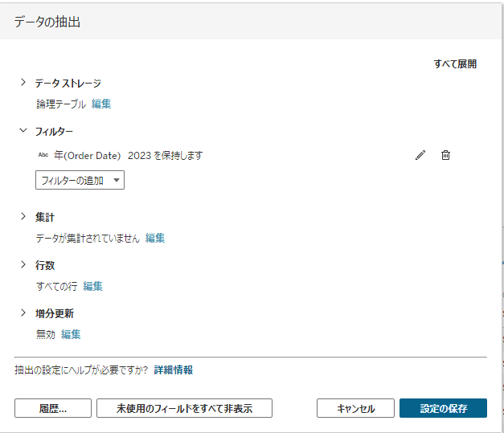Click the キャンセル button
Image resolution: width=504 pixels, height=433 pixels.
pyautogui.click(x=355, y=408)
